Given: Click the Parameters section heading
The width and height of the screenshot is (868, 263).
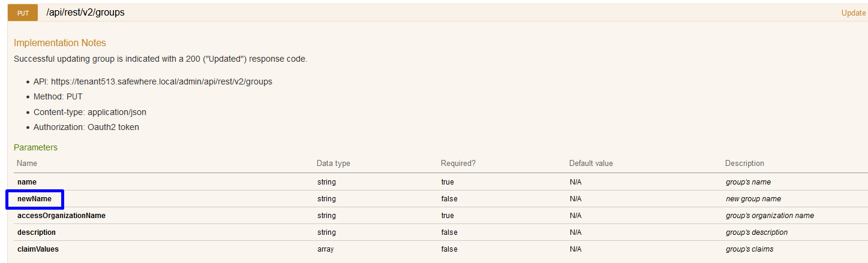Looking at the screenshot, I should pyautogui.click(x=35, y=147).
